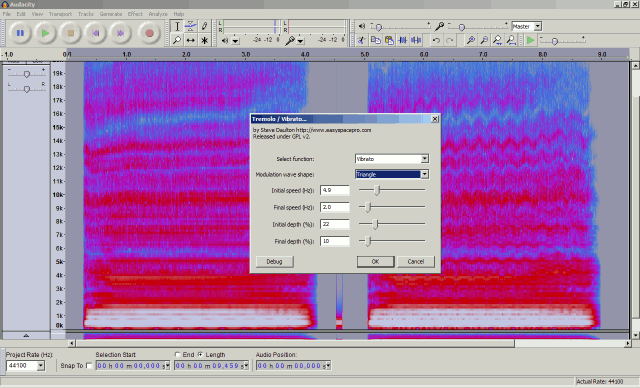Click the Silence selection icon
The width and height of the screenshot is (640, 388).
point(416,40)
